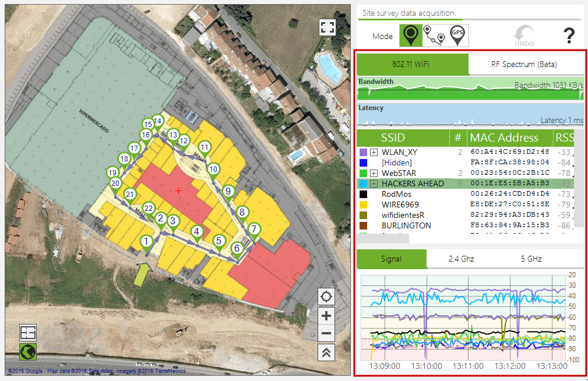Viewport: 588px width, 381px height.
Task: Switch to the RF Spectrum (Beta) tab
Action: click(523, 64)
